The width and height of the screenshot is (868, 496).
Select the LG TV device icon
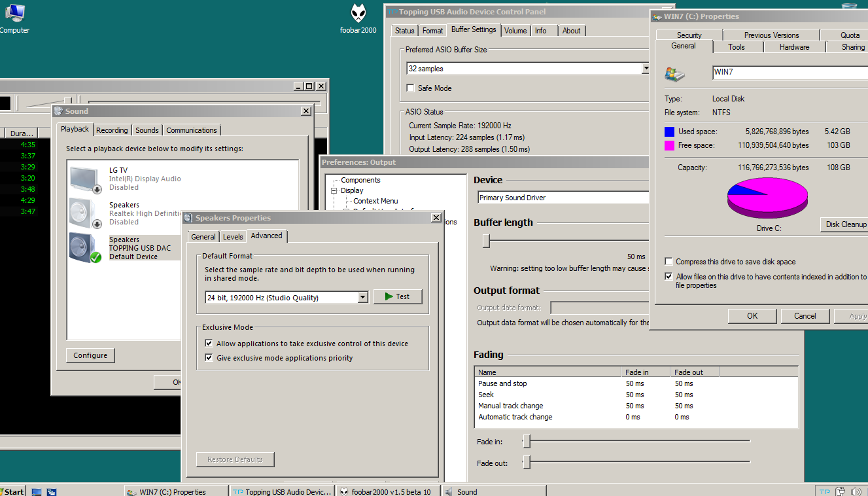pyautogui.click(x=86, y=179)
